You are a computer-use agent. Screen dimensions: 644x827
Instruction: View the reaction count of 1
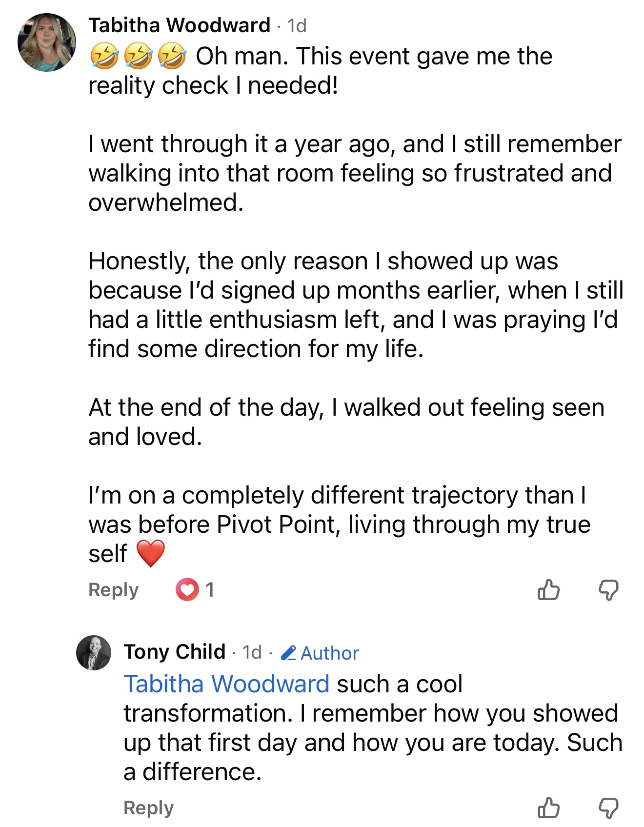click(210, 590)
